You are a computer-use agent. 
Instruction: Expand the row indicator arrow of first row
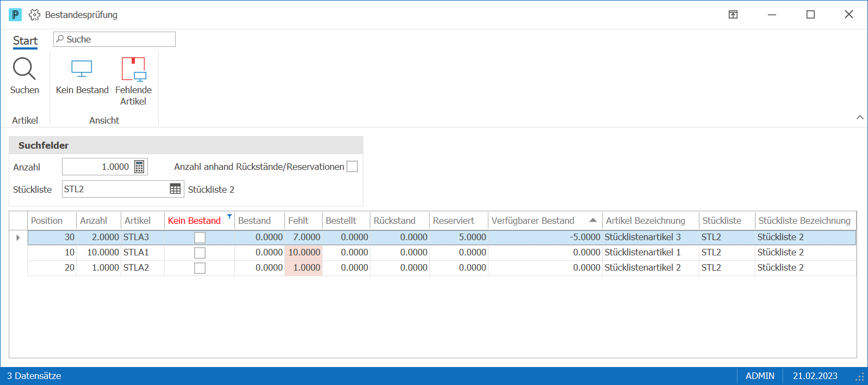tap(18, 237)
